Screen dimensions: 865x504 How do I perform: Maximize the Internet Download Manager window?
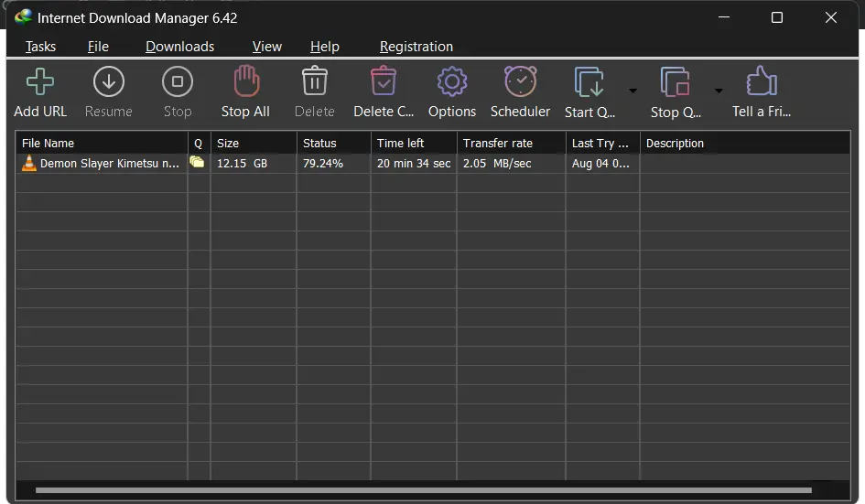tap(777, 17)
